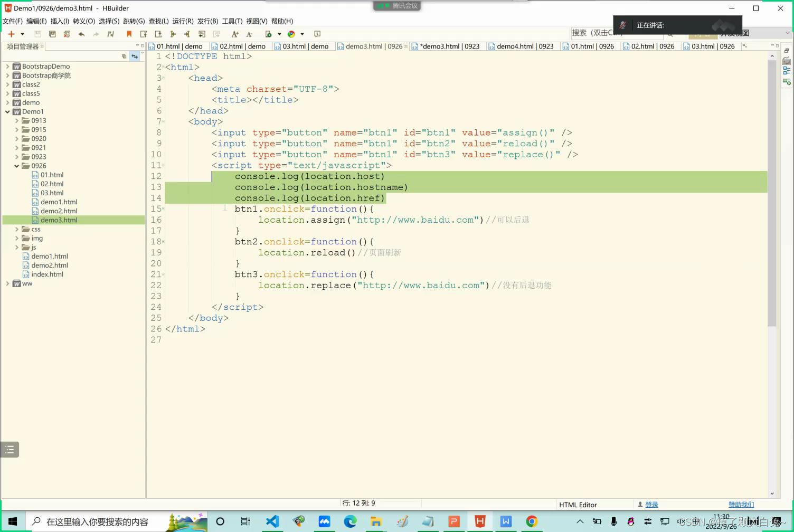Click the decrease font size A- icon
794x532 pixels.
[249, 34]
